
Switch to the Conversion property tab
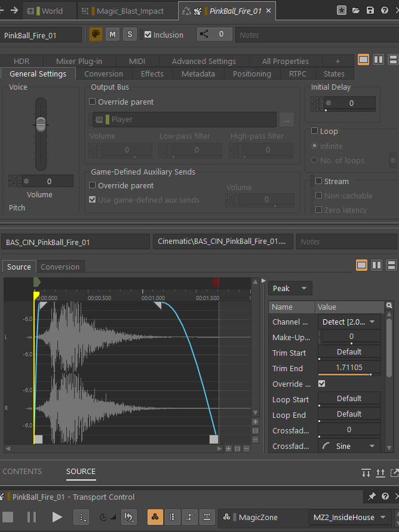point(103,74)
